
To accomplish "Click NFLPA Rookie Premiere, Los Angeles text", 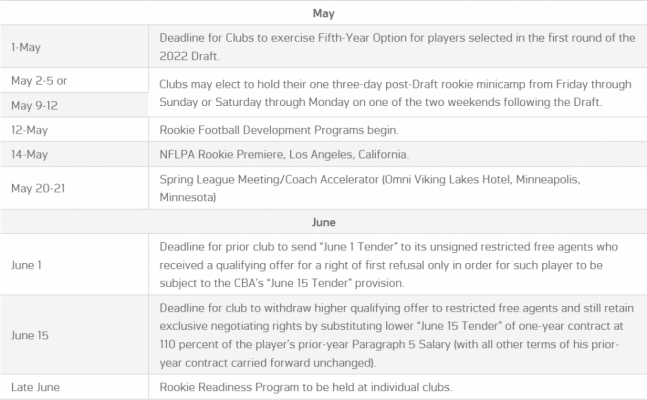I will 284,154.
